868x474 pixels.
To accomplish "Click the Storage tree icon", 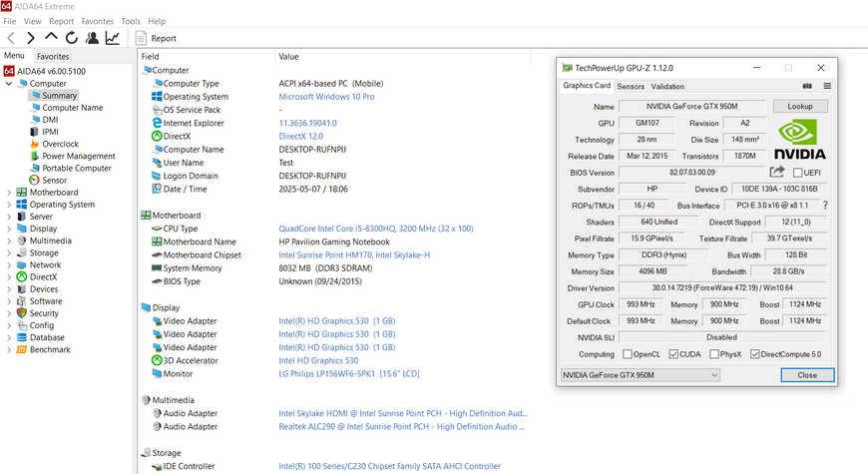I will tap(22, 252).
